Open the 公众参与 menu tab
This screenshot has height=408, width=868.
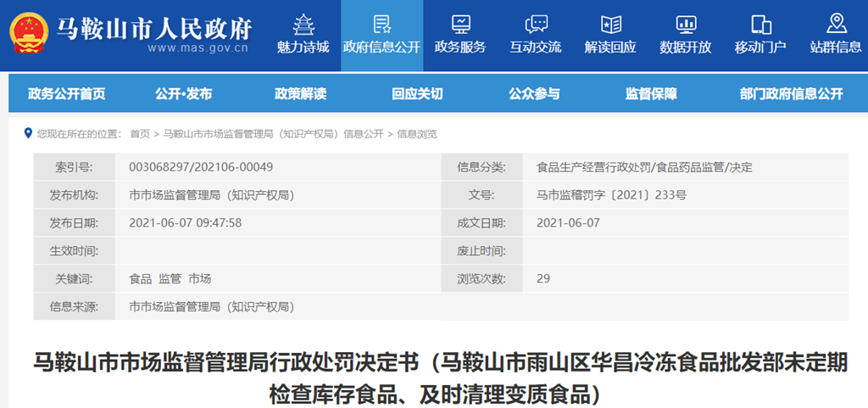coord(534,93)
